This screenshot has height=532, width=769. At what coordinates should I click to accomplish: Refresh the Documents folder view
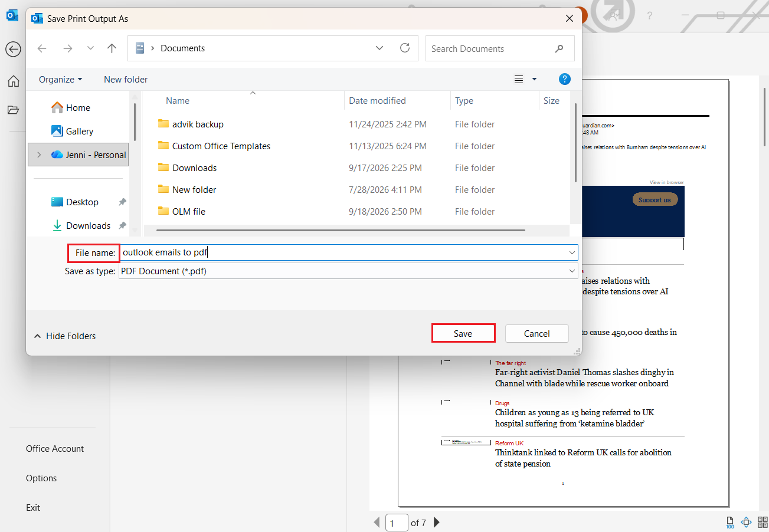(405, 48)
